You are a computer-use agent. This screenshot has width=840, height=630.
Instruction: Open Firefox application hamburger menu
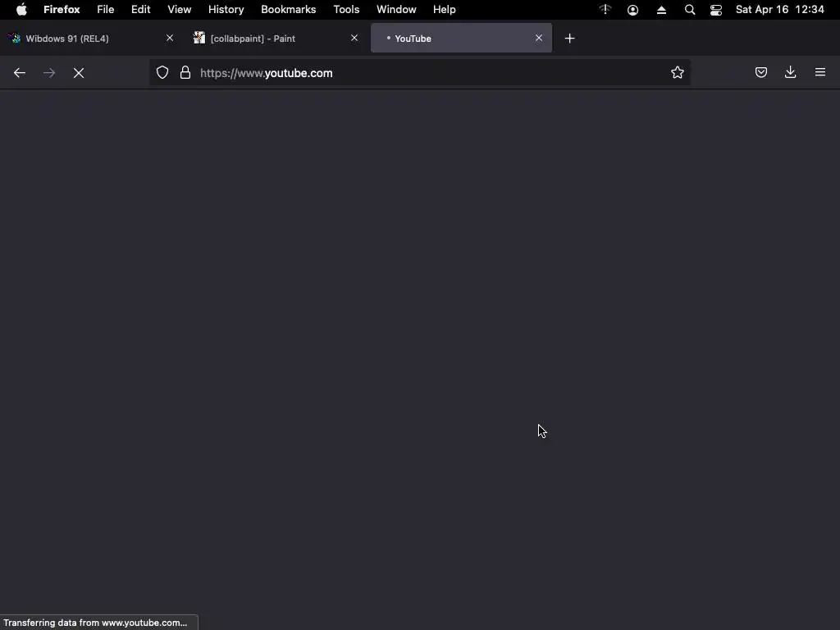[x=820, y=72]
